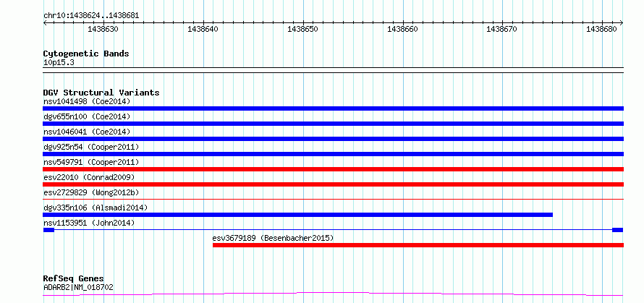This screenshot has height=303, width=644.
Task: Click the nsv1046041 (Coe2014) label
Action: pyautogui.click(x=87, y=132)
